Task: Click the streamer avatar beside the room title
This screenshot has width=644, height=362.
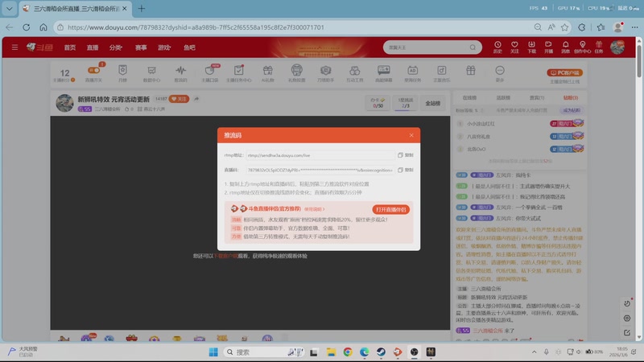Action: pyautogui.click(x=64, y=103)
